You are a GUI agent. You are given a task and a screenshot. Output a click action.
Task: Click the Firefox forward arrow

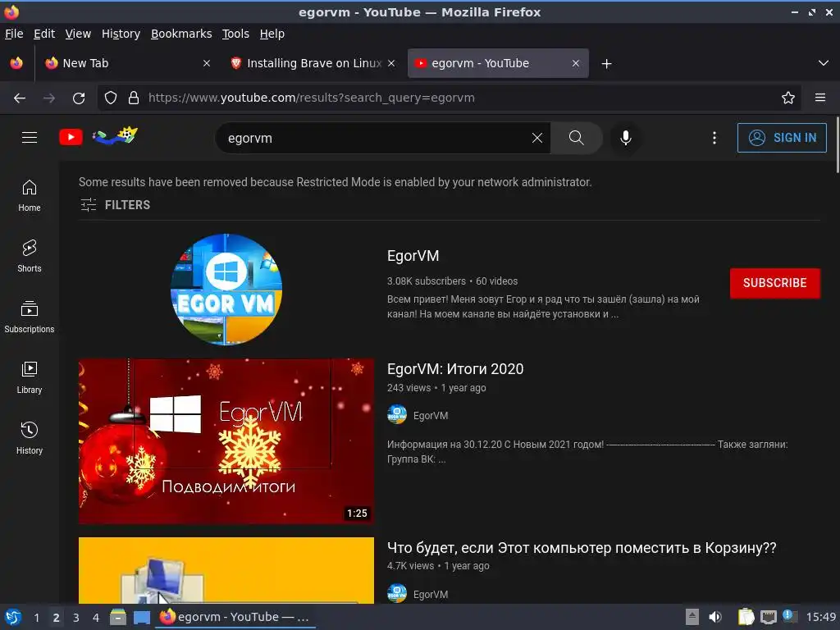tap(49, 98)
